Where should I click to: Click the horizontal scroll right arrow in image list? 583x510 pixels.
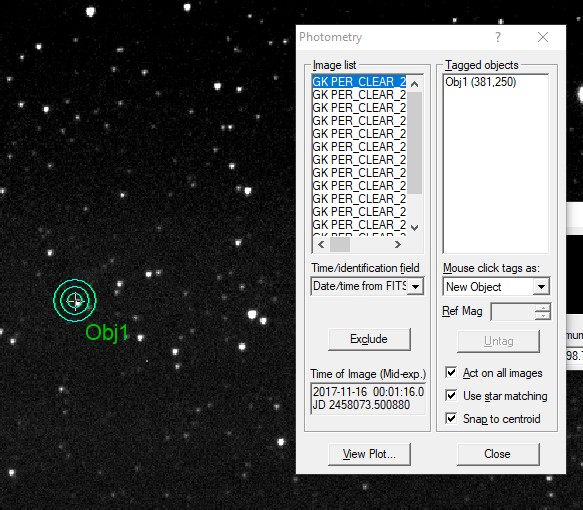(397, 245)
